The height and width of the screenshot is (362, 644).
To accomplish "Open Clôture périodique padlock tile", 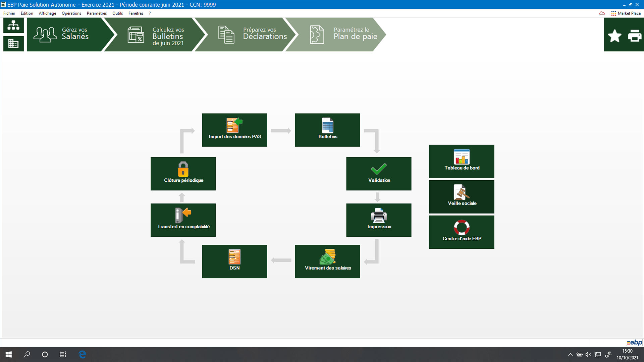I will (x=183, y=174).
